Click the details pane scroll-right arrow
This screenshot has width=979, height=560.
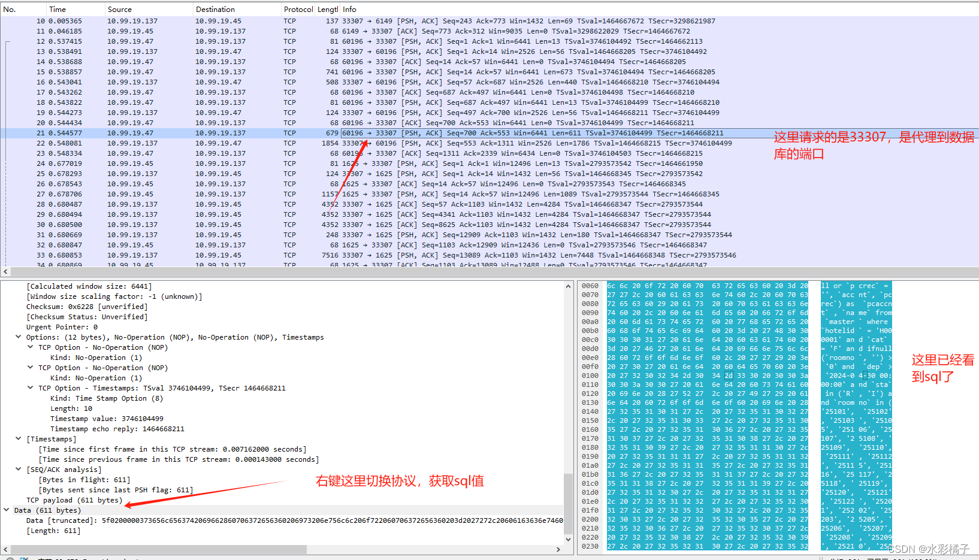coord(558,549)
